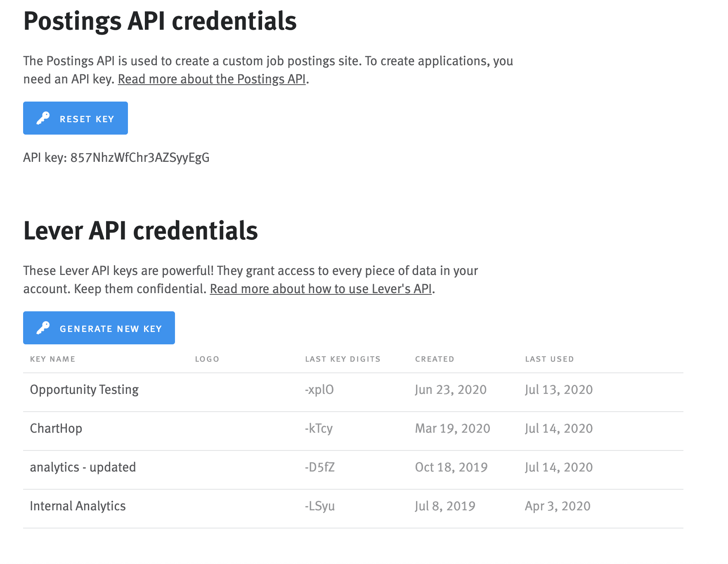Viewport: 728px width, 564px height.
Task: Click the Reset Key button
Action: point(76,118)
